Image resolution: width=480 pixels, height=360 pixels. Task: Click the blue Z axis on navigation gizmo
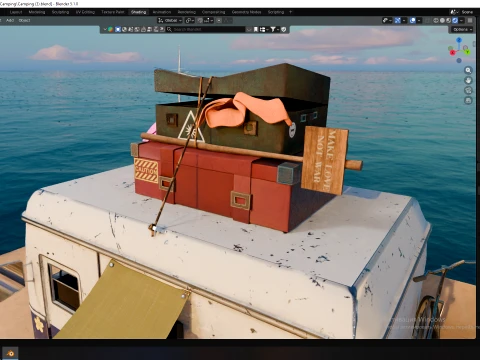pyautogui.click(x=459, y=40)
